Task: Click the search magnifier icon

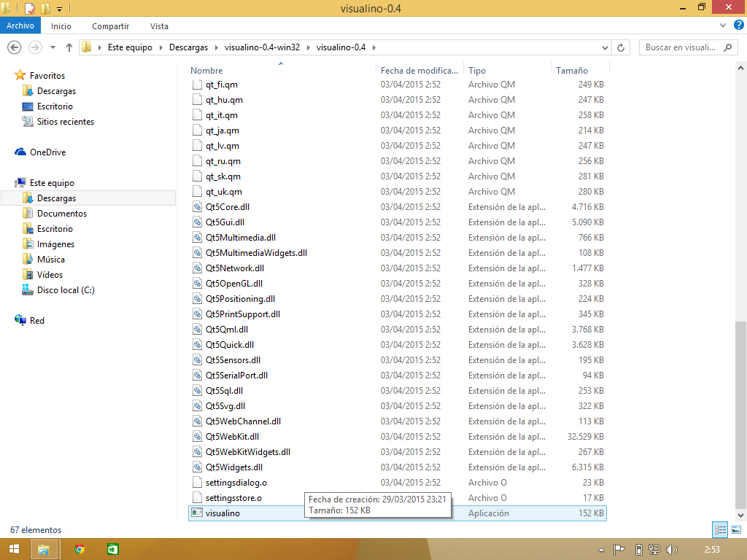Action: pos(728,47)
